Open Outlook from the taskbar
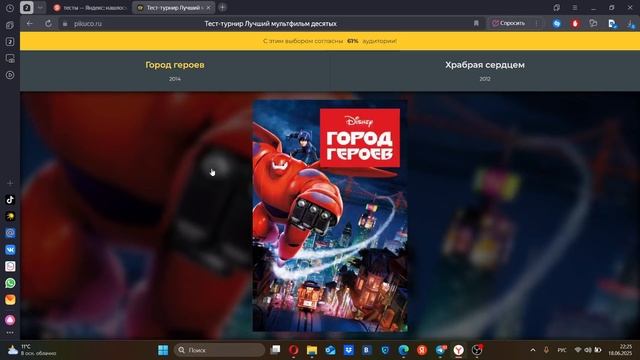This screenshot has width=640, height=360. [330, 350]
